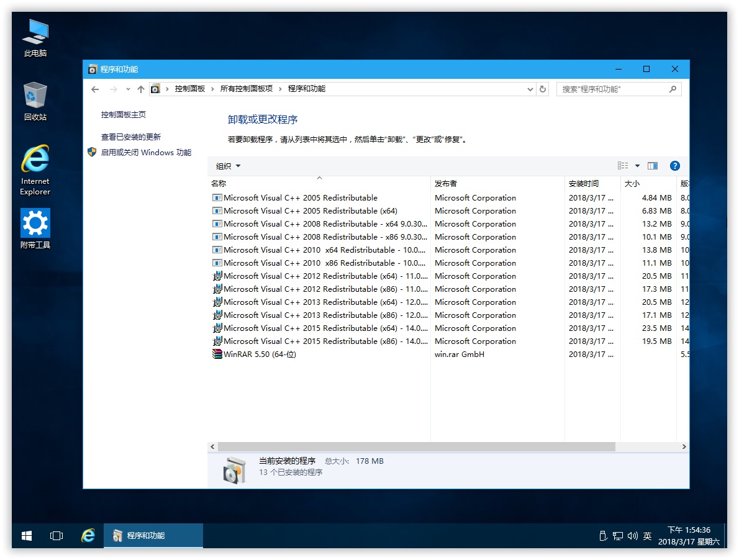Viewport: 739px width, 560px height.
Task: Open the taskbar clock and date
Action: pyautogui.click(x=689, y=536)
